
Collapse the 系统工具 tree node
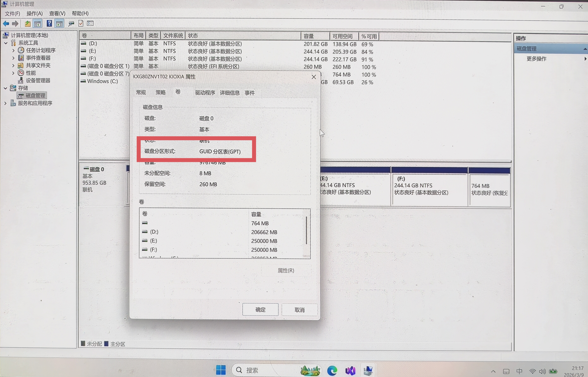tap(6, 43)
